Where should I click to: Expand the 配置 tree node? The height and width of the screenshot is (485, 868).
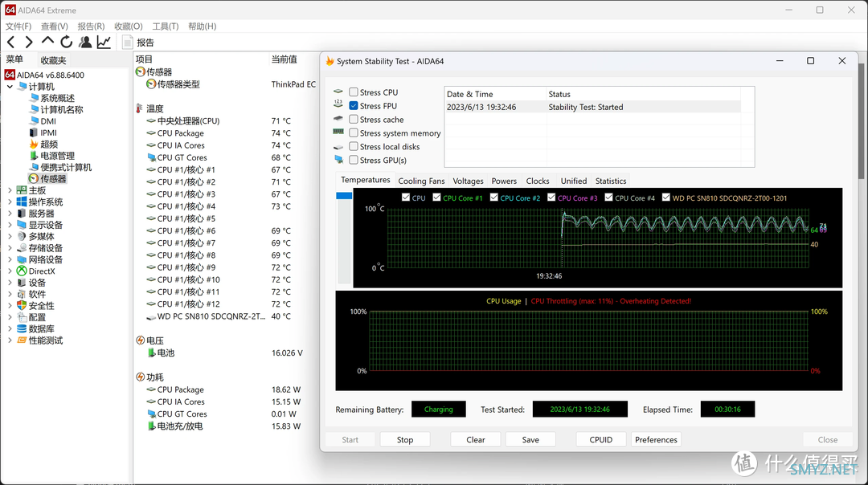pyautogui.click(x=10, y=317)
